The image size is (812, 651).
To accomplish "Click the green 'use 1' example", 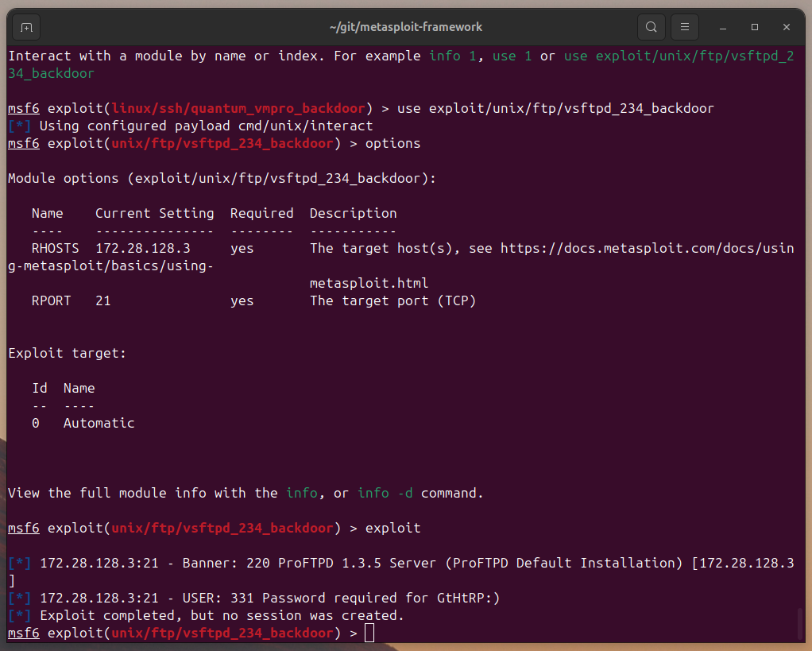I will pyautogui.click(x=512, y=56).
